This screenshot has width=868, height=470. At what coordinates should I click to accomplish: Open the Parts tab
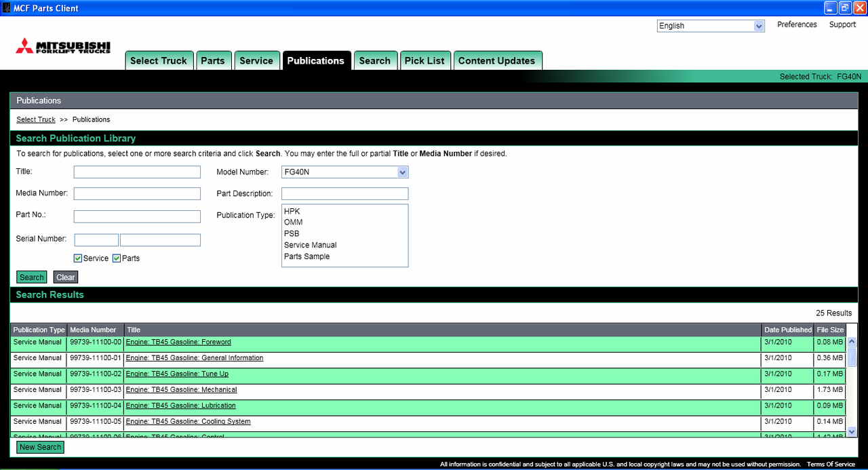[x=213, y=60]
